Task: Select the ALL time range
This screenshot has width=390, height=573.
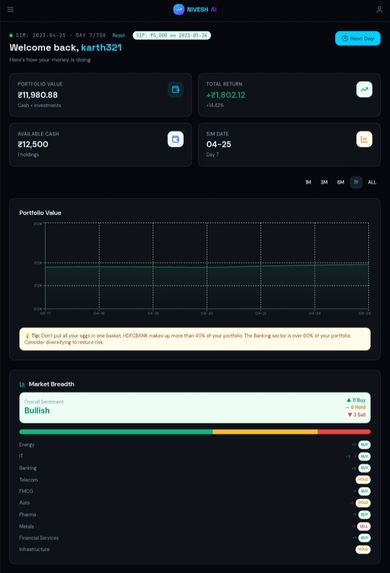Action: click(x=372, y=182)
